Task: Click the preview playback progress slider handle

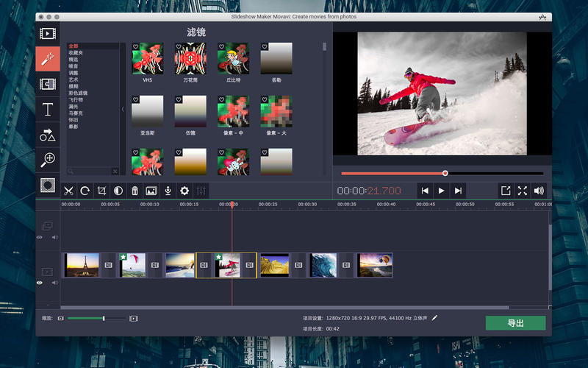Action: [445, 173]
